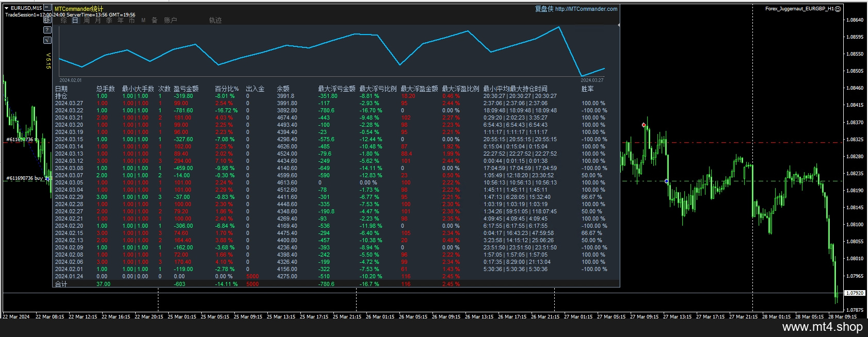Open help with the question mark icon
The width and height of the screenshot is (868, 337).
tap(47, 30)
